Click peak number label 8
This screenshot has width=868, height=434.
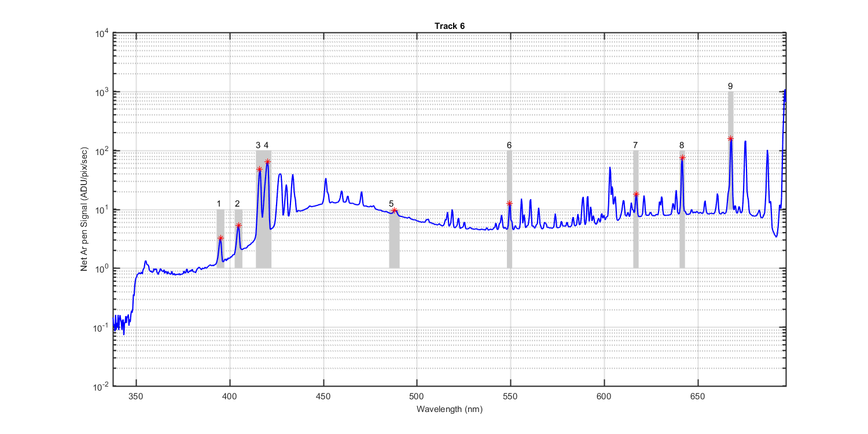click(x=682, y=145)
